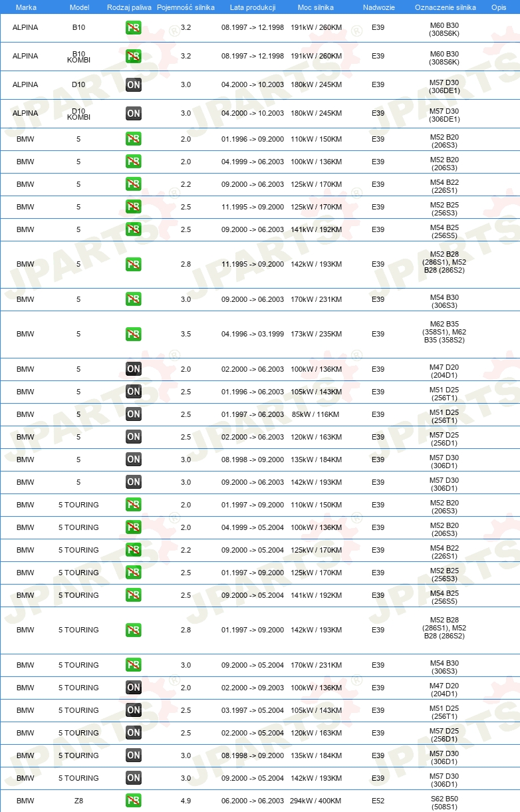Click the 03.1997 -> 05.2004 production years

(253, 710)
